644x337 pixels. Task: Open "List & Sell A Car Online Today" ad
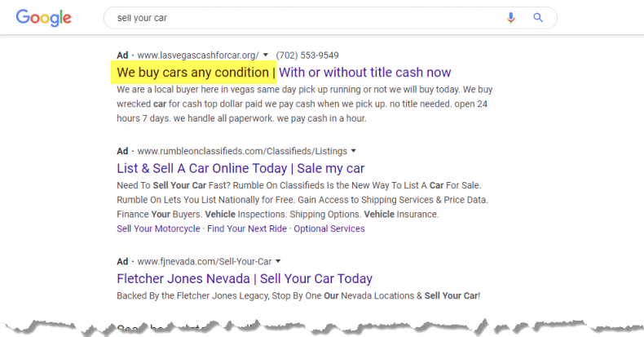[240, 168]
